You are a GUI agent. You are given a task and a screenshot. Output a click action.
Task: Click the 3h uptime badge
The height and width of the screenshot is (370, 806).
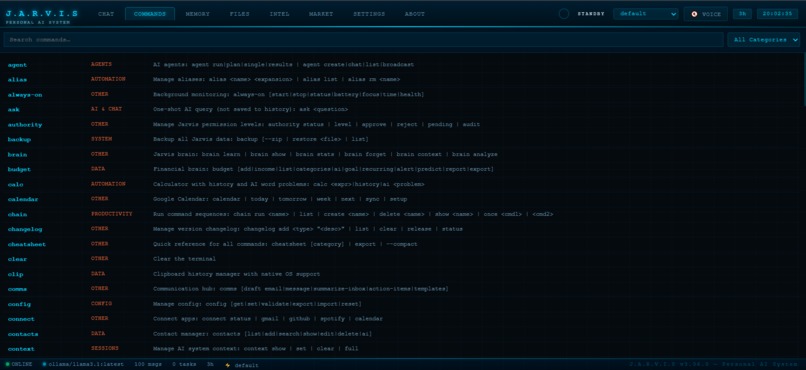[742, 14]
